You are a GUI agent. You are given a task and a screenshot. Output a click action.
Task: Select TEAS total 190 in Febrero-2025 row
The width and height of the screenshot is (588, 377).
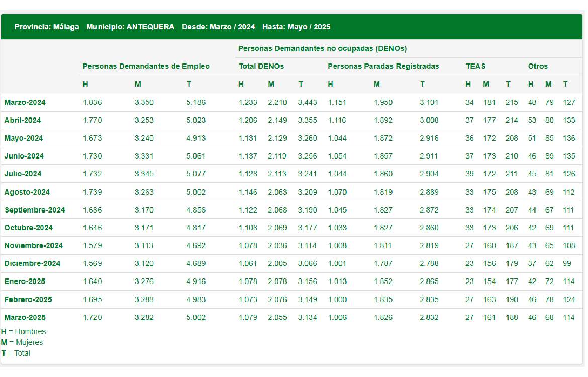511,300
